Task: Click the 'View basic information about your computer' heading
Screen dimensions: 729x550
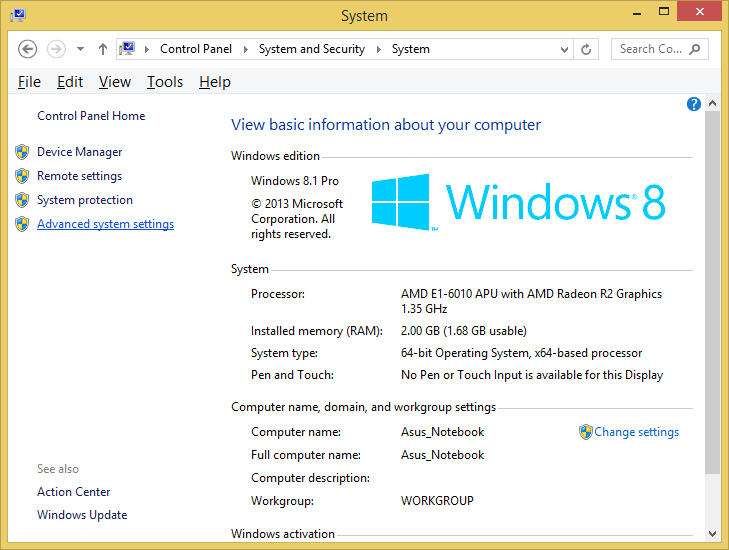Action: pyautogui.click(x=386, y=125)
